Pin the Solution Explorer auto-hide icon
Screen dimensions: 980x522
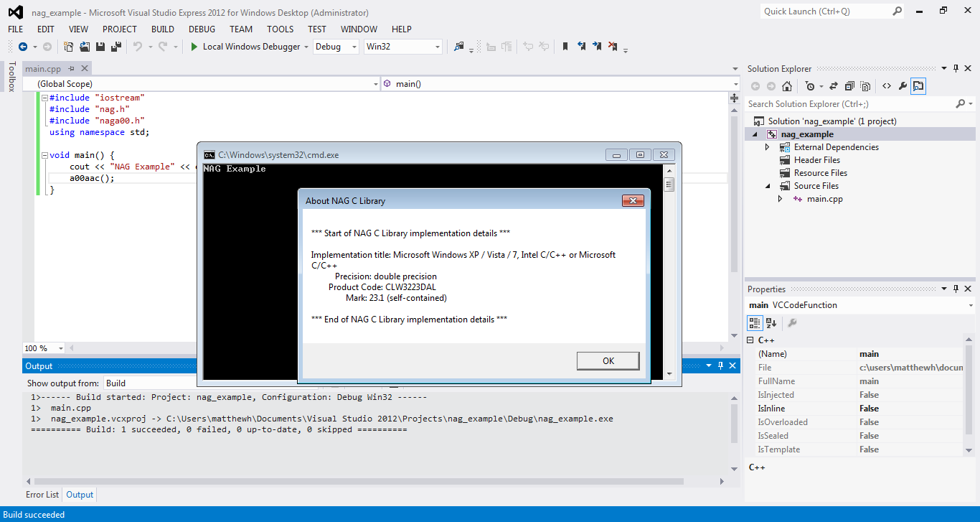coord(956,69)
